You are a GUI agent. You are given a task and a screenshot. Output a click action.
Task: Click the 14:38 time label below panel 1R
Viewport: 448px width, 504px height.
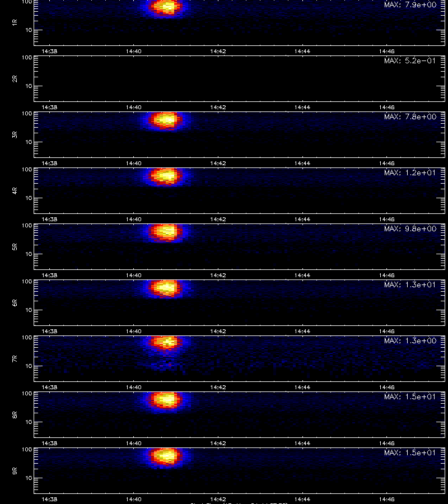click(x=49, y=51)
